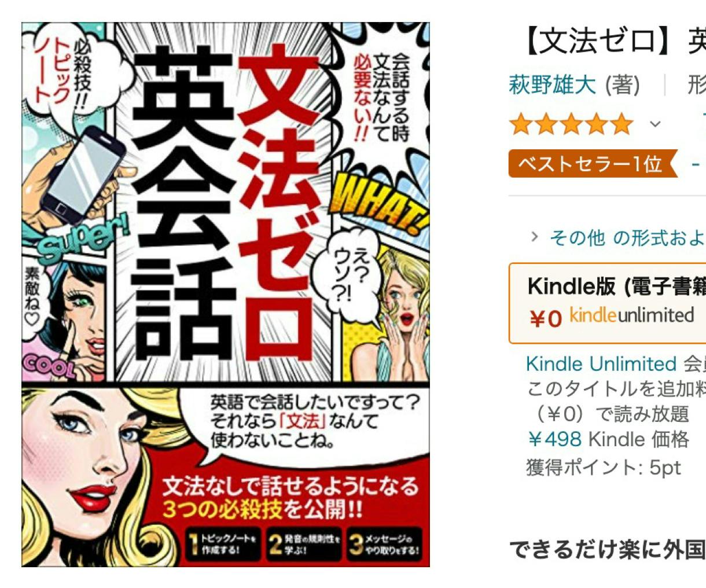This screenshot has height=588, width=706.
Task: Select the Kindle版 format box
Action: tap(608, 303)
